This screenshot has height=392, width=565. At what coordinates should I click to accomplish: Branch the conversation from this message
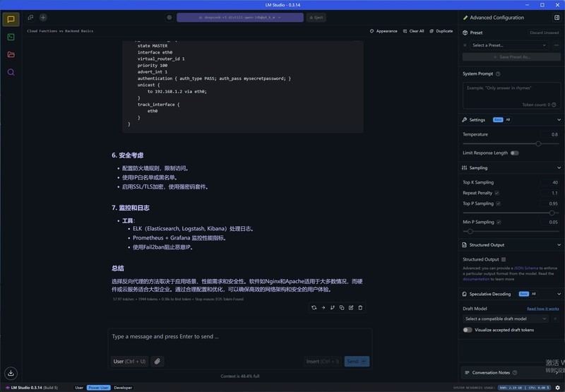pyautogui.click(x=333, y=308)
